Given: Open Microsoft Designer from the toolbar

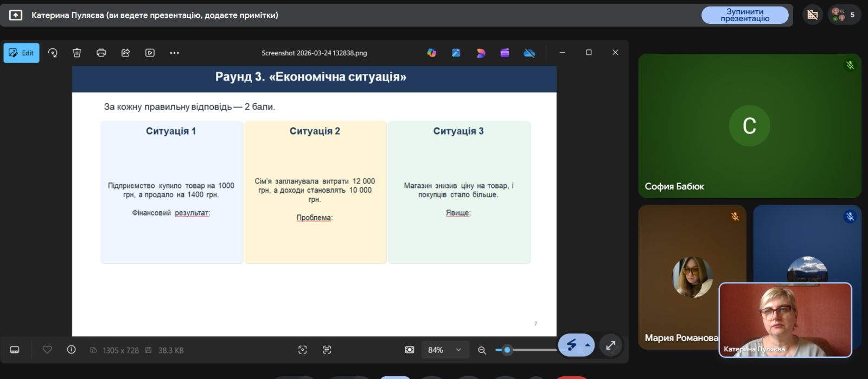Looking at the screenshot, I should 481,53.
